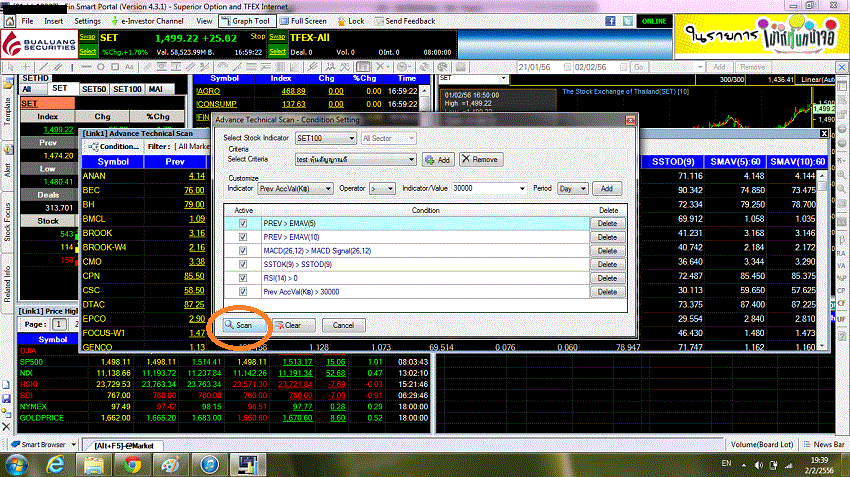Close the chart panel with blue X
The height and width of the screenshot is (477, 850).
coord(842,67)
